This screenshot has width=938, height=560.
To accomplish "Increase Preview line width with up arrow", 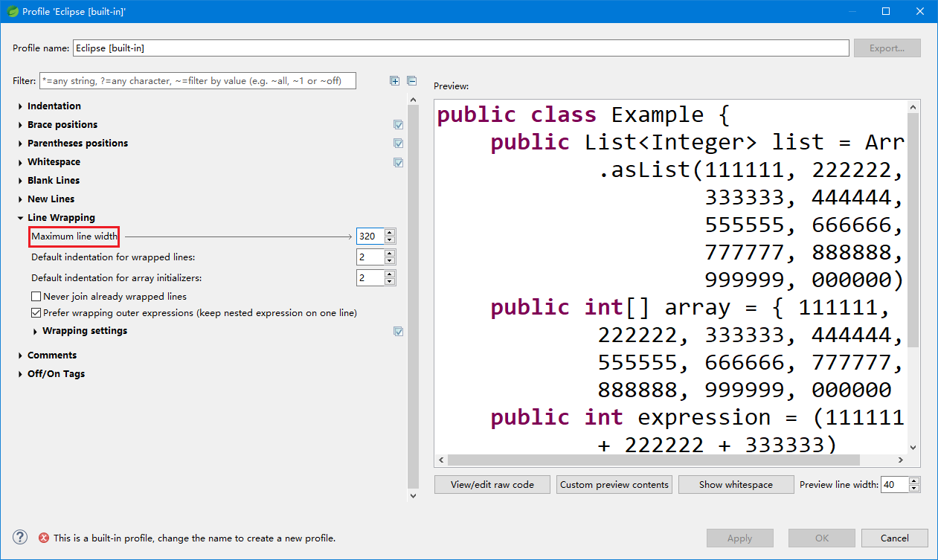I will (914, 480).
